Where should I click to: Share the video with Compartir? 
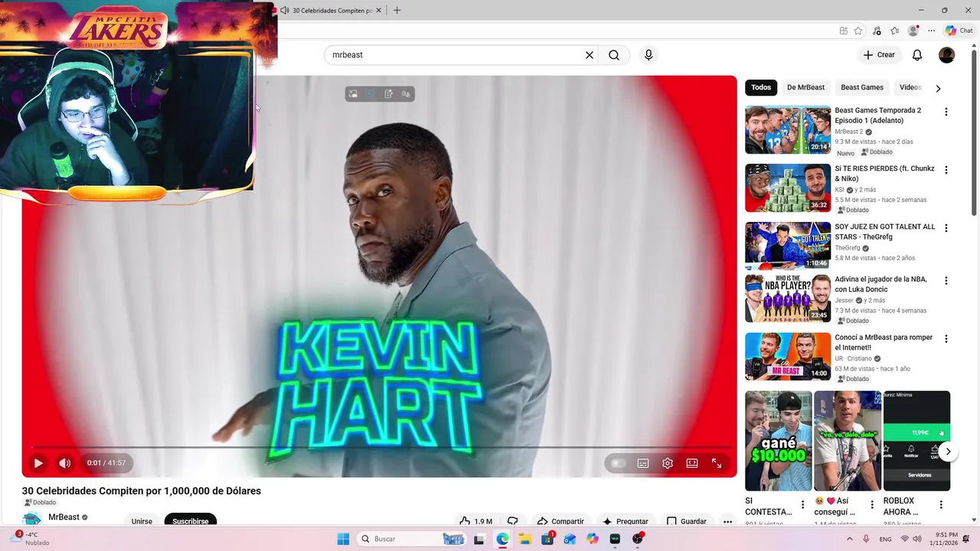[560, 520]
